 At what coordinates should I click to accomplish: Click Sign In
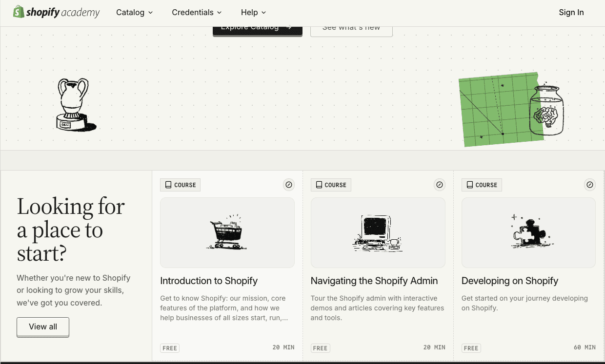pos(571,12)
